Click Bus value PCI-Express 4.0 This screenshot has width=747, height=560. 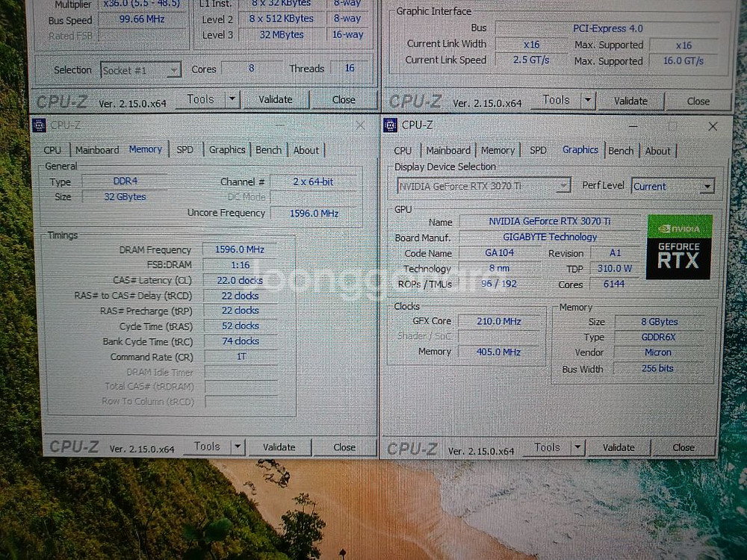click(x=607, y=28)
